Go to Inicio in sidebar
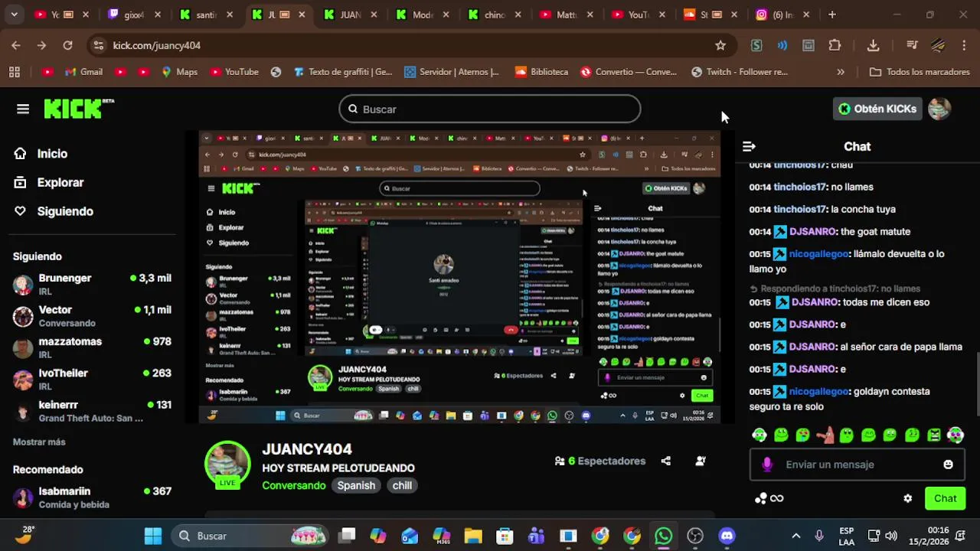980x551 pixels. point(41,153)
